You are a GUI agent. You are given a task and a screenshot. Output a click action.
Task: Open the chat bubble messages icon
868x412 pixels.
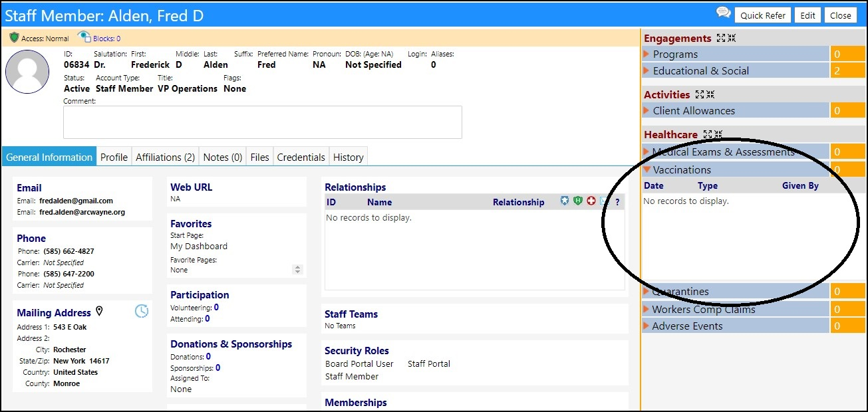tap(724, 13)
